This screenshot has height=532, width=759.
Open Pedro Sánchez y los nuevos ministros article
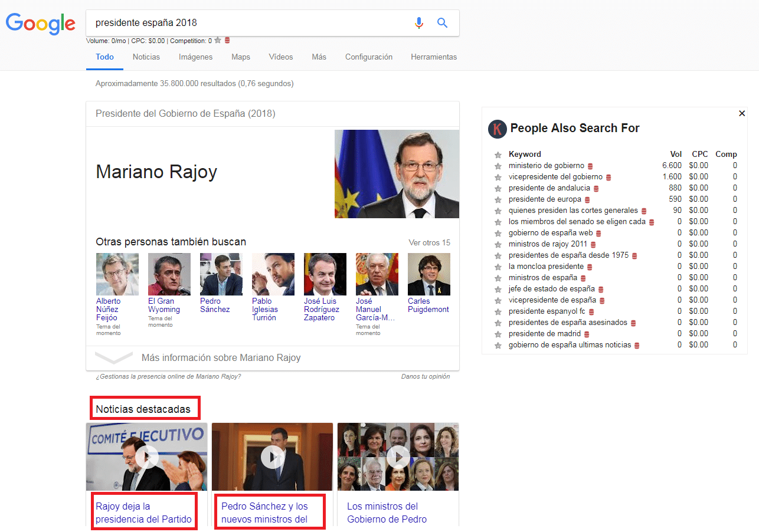265,513
